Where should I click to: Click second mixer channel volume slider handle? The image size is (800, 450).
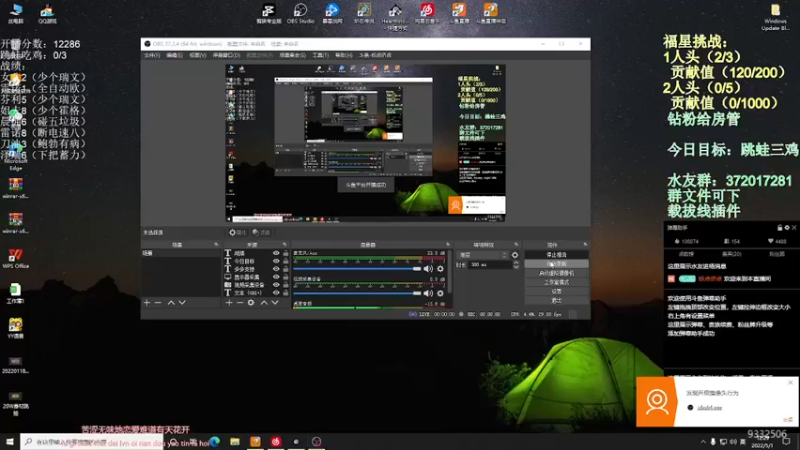tap(417, 293)
